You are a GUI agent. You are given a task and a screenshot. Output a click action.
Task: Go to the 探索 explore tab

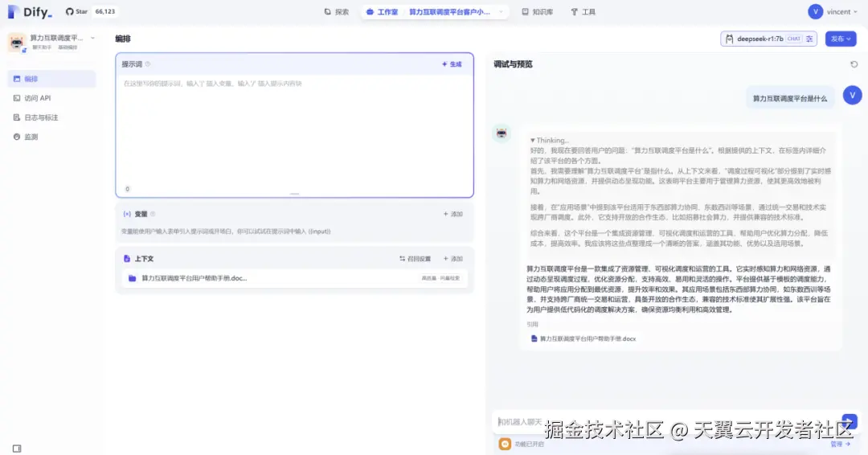coord(337,11)
